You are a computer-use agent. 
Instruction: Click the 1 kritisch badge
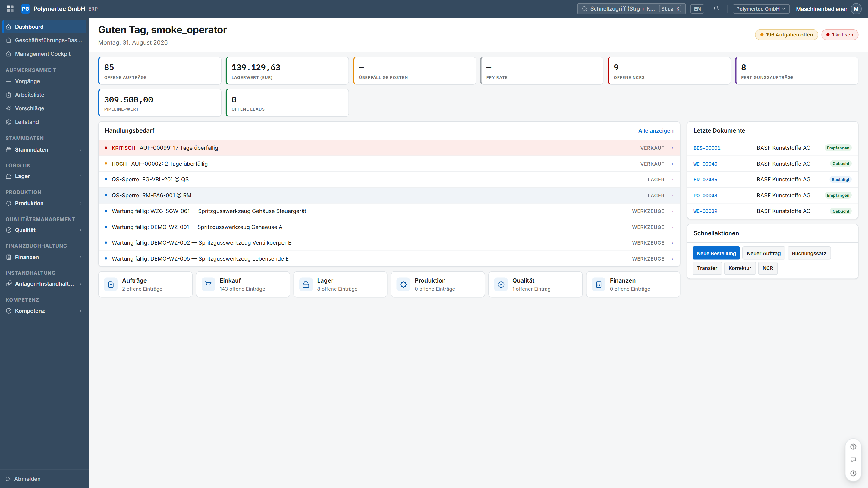click(839, 35)
